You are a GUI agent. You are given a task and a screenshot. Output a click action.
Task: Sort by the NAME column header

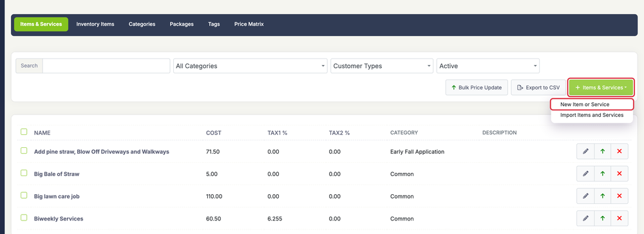(x=43, y=133)
